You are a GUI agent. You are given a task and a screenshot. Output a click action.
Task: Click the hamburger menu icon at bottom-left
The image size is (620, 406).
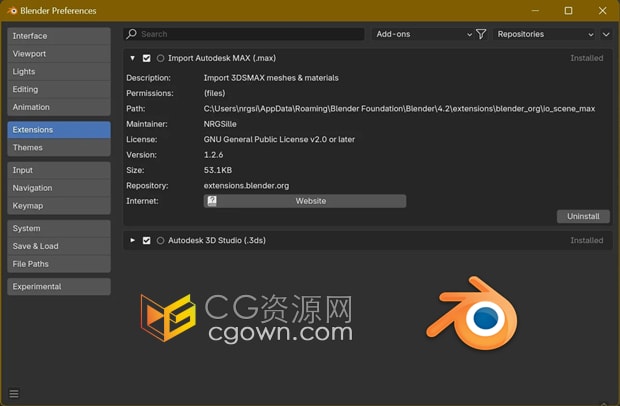pyautogui.click(x=14, y=393)
